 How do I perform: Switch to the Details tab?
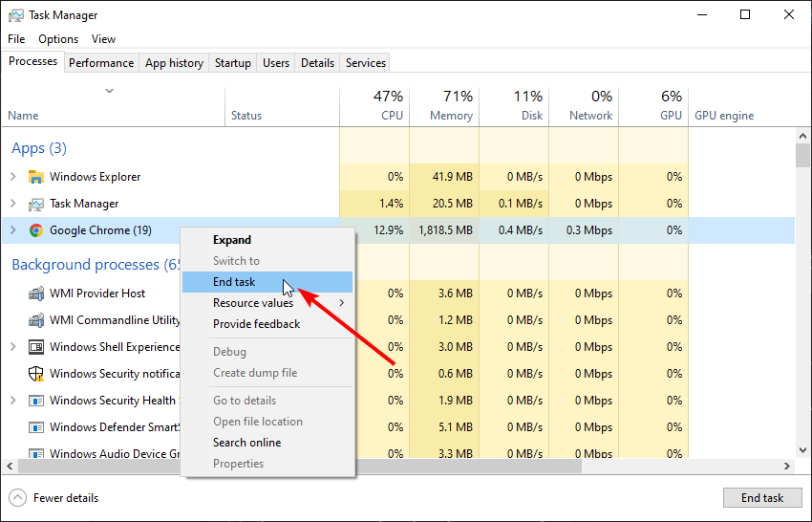[x=317, y=63]
